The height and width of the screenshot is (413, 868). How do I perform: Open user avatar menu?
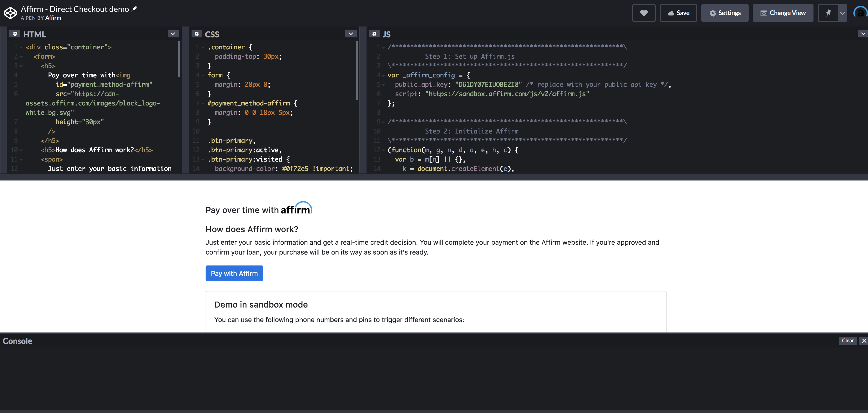(860, 13)
